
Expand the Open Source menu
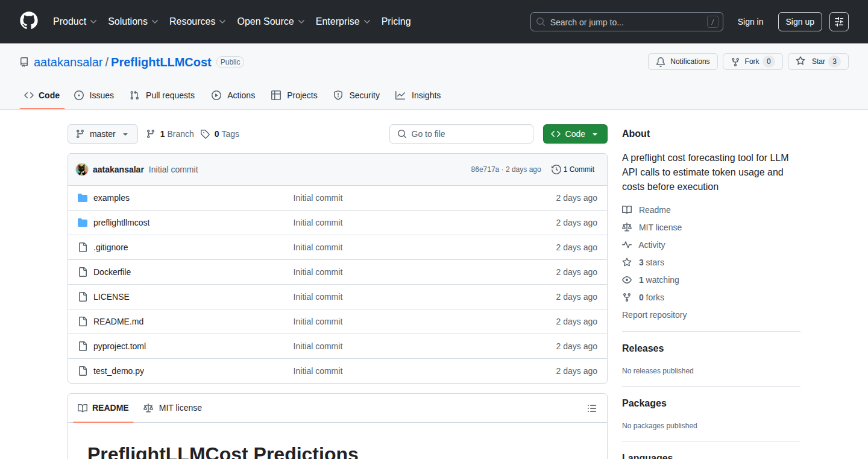[x=271, y=22]
